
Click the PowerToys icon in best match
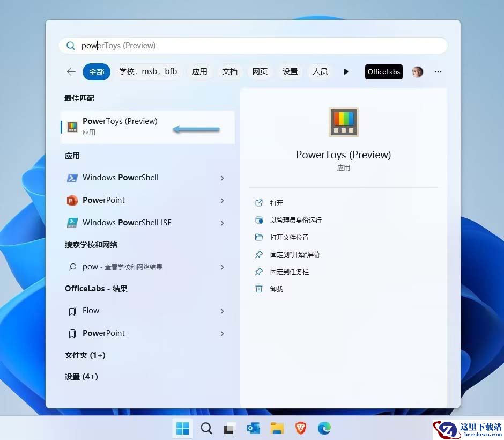tap(72, 127)
